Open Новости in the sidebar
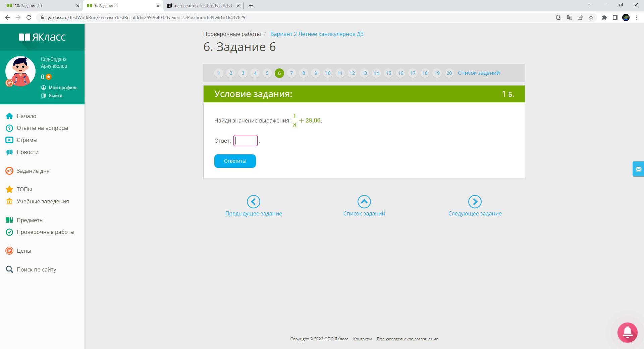 point(28,152)
